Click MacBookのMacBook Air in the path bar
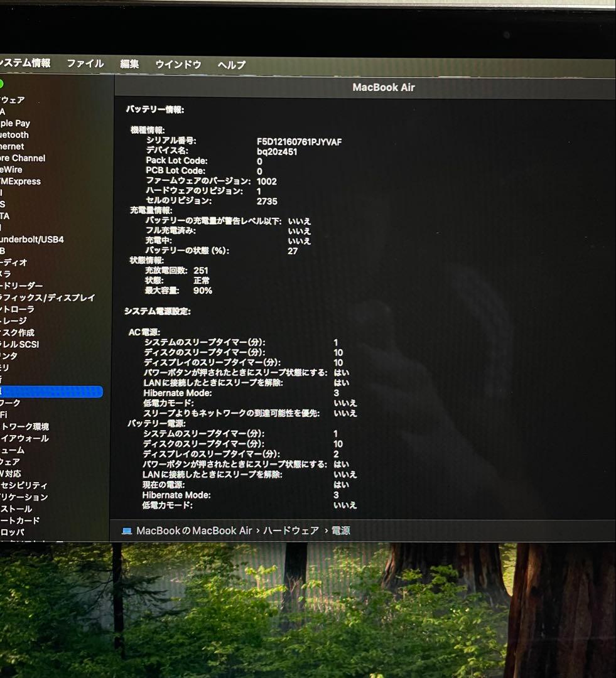Screen dimensions: 616x678 [194, 531]
